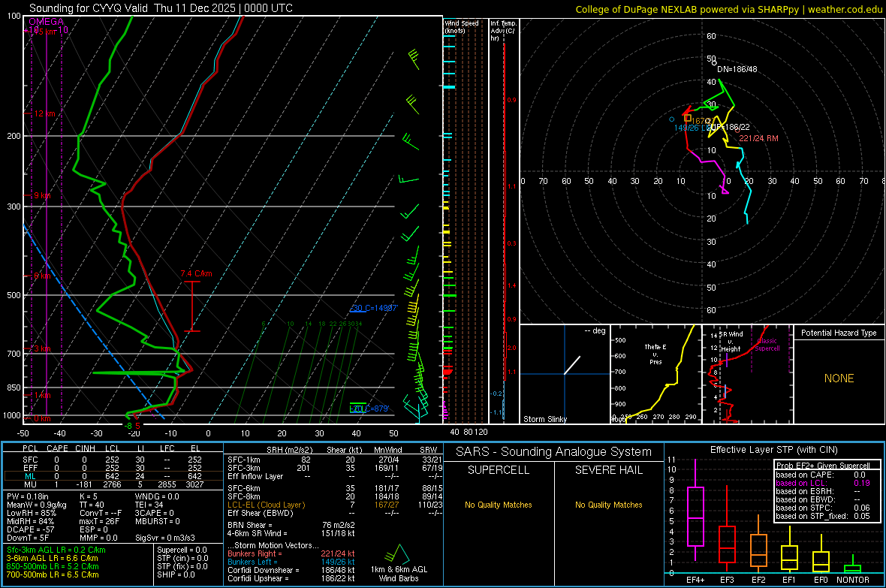Click the 'Corfidi Upshear' row
886x588 pixels.
click(291, 578)
